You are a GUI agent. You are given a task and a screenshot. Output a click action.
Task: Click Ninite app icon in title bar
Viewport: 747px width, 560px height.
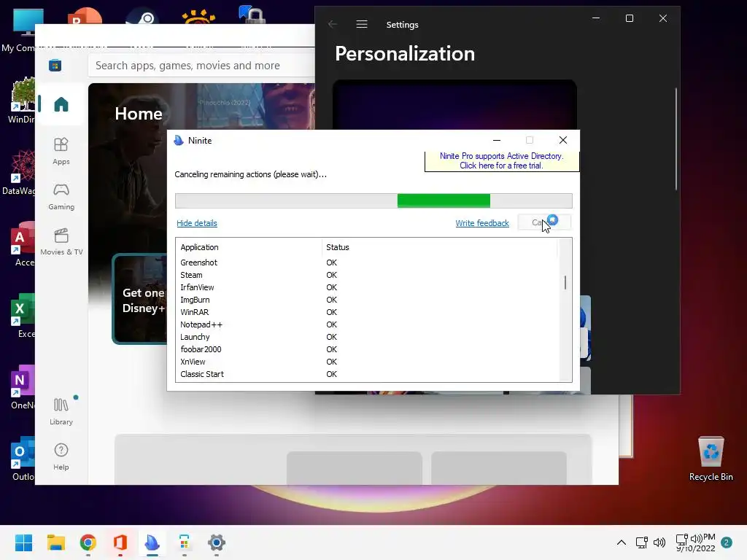pos(179,140)
